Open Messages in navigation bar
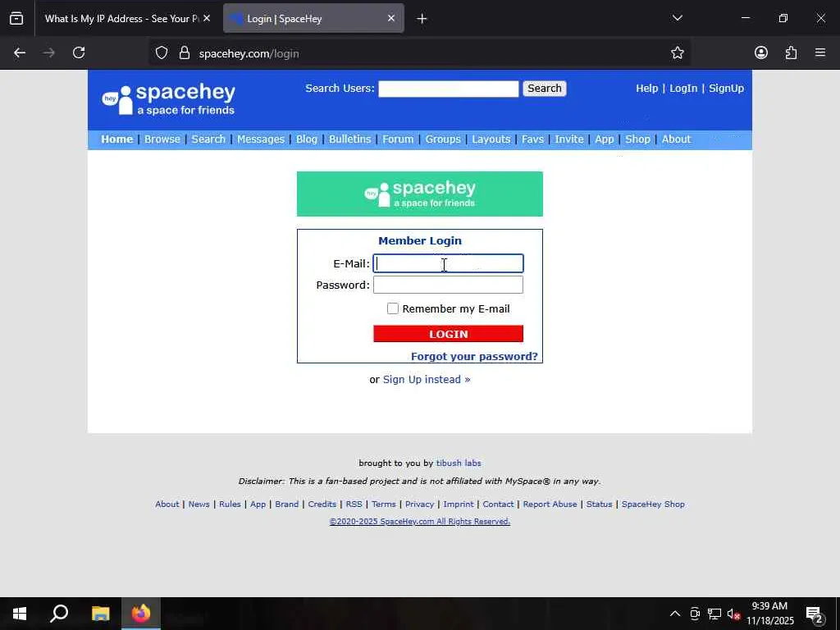Screen dimensions: 840x630 click(x=261, y=139)
